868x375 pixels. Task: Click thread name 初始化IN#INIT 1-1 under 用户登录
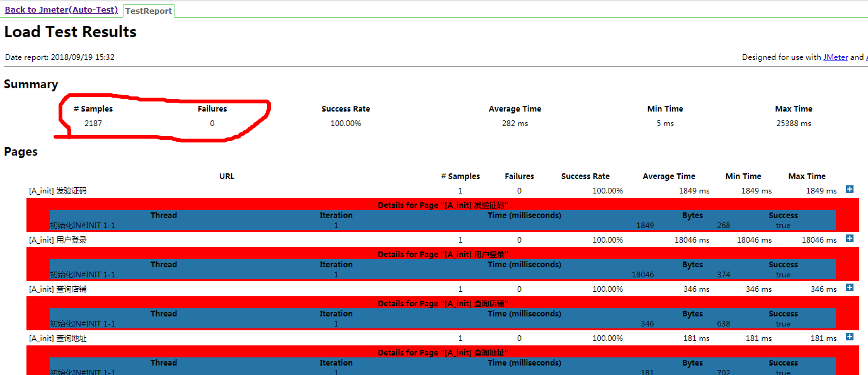pyautogui.click(x=83, y=275)
